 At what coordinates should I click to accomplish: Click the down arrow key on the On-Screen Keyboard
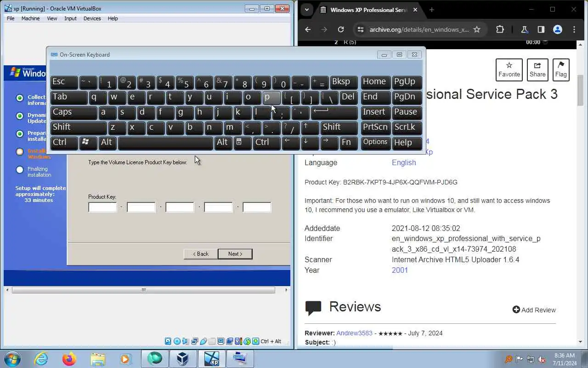pos(310,143)
